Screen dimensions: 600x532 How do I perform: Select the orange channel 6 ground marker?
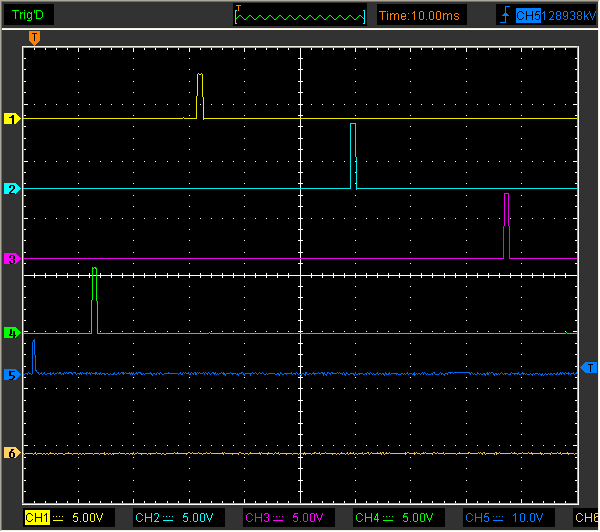12,453
